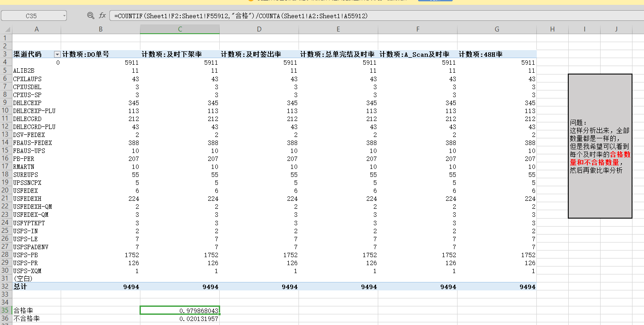Image resolution: width=644 pixels, height=325 pixels.
Task: Click the fx insert function icon
Action: pyautogui.click(x=102, y=16)
